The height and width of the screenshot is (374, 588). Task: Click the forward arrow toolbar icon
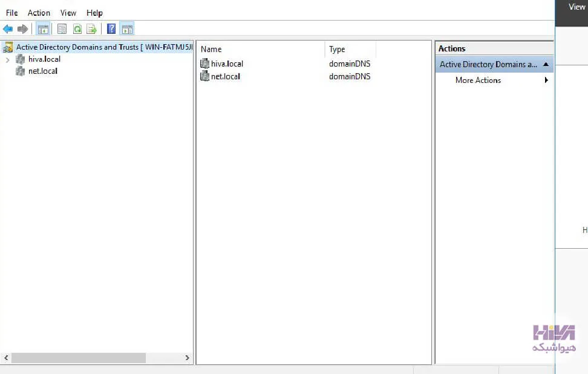22,29
